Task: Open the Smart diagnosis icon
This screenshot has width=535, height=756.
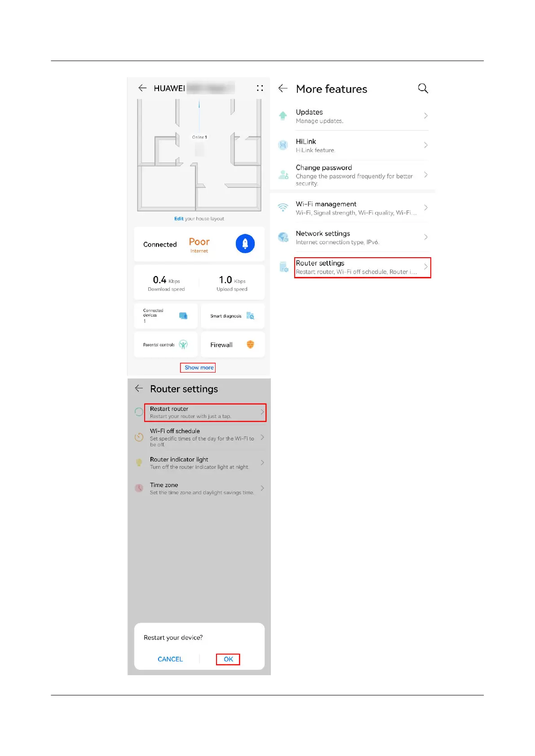Action: click(x=251, y=316)
